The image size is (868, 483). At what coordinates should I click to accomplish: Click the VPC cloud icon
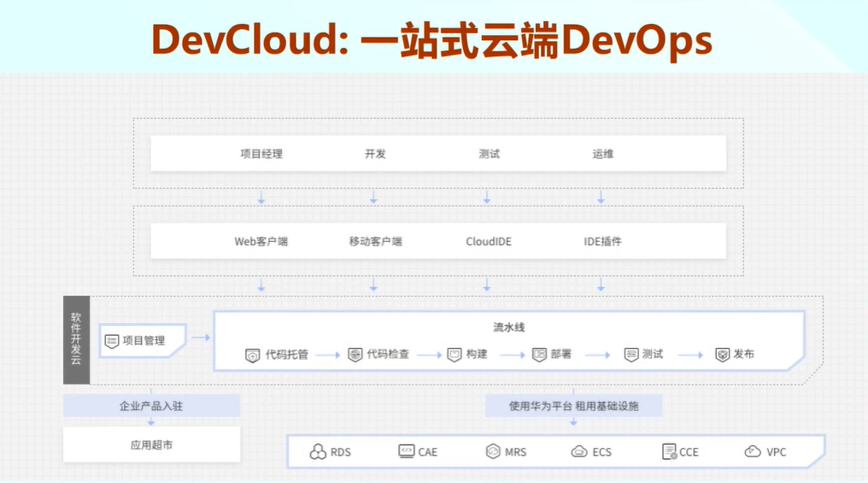click(x=753, y=451)
